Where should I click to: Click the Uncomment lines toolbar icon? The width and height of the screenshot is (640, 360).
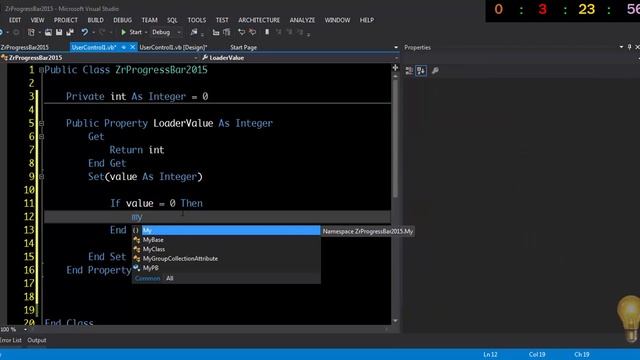[x=227, y=32]
